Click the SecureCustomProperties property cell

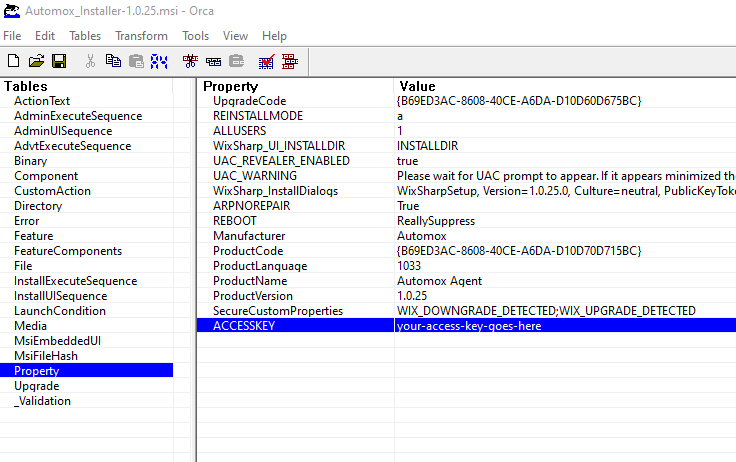pos(278,311)
